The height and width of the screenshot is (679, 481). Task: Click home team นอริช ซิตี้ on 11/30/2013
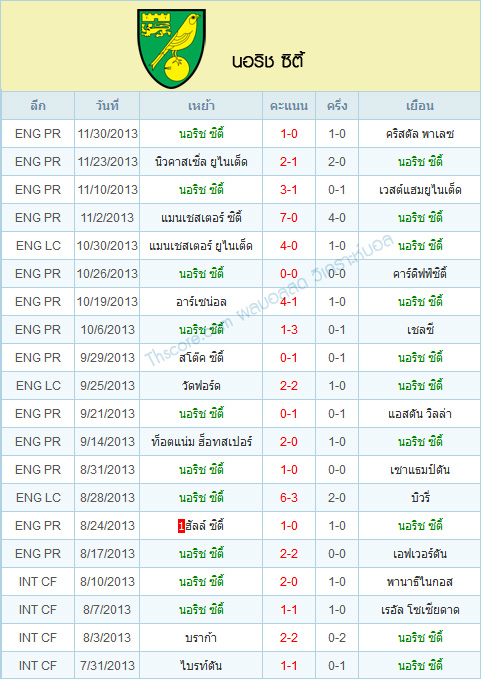(x=201, y=134)
